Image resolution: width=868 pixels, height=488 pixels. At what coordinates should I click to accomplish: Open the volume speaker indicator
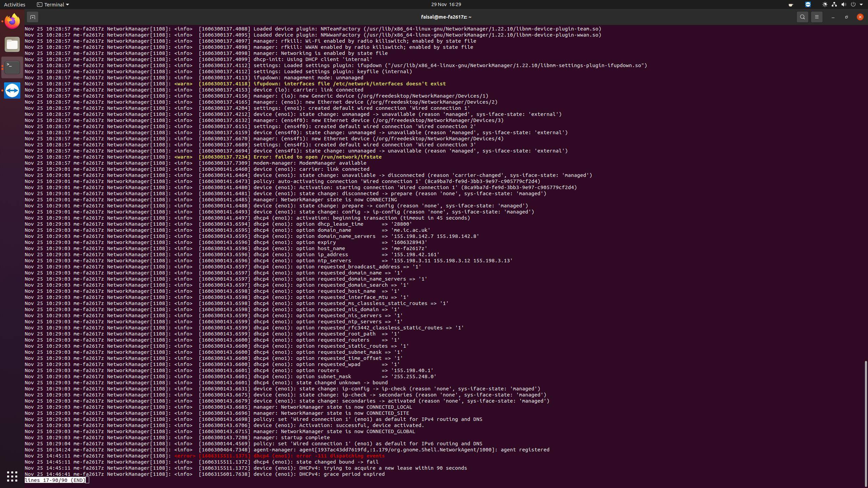[844, 4]
